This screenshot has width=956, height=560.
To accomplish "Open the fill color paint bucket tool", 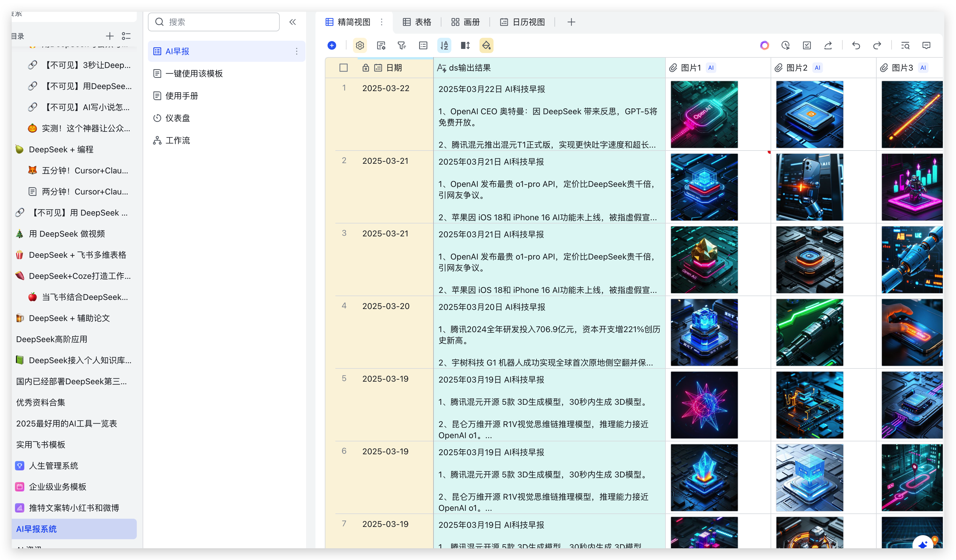I will point(486,45).
